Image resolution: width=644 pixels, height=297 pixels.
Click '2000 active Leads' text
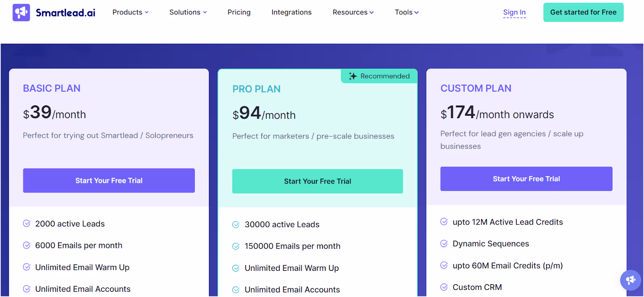pyautogui.click(x=70, y=224)
